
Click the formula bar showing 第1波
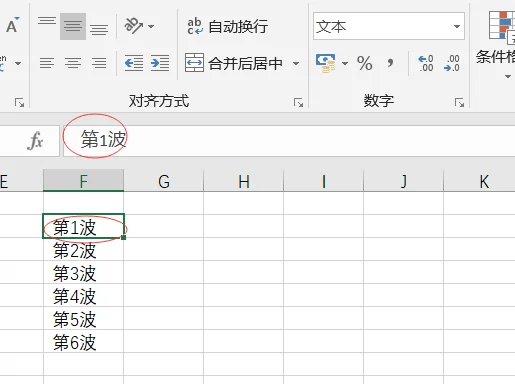[x=289, y=141]
